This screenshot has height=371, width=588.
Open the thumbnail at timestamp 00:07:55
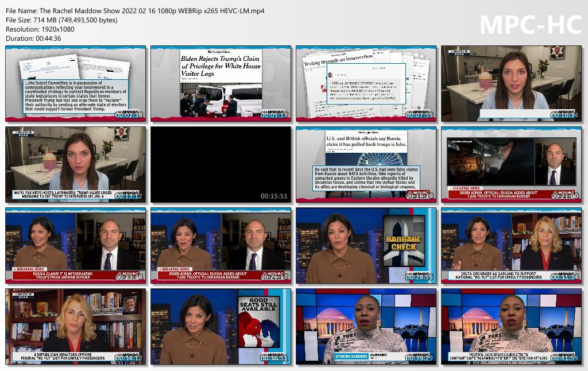click(x=366, y=84)
